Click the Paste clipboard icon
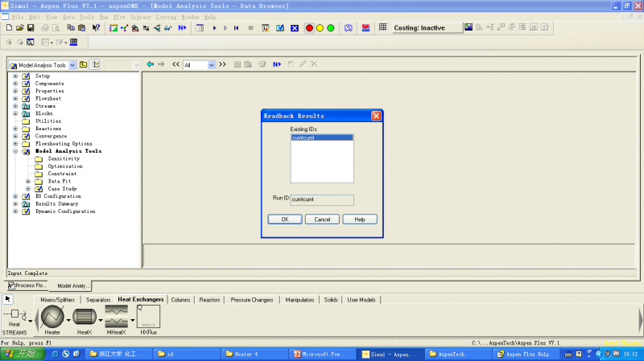Image resolution: width=644 pixels, height=361 pixels. (x=82, y=27)
